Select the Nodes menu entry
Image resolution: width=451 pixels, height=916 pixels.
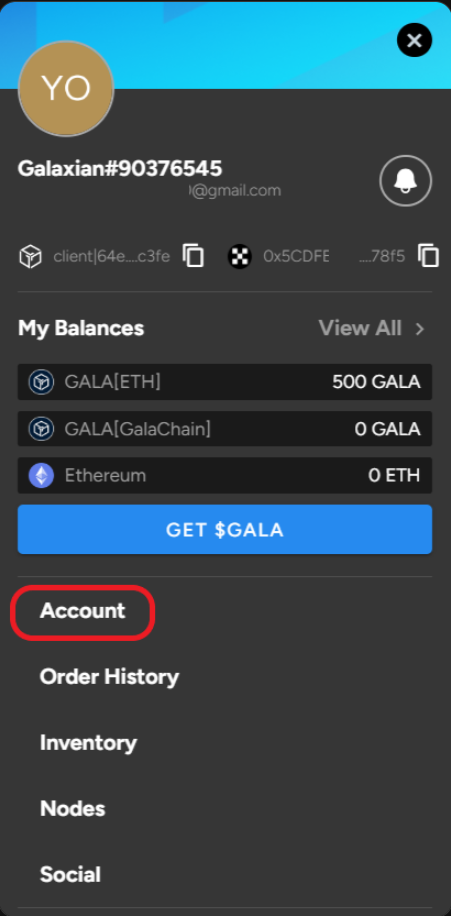tap(72, 809)
